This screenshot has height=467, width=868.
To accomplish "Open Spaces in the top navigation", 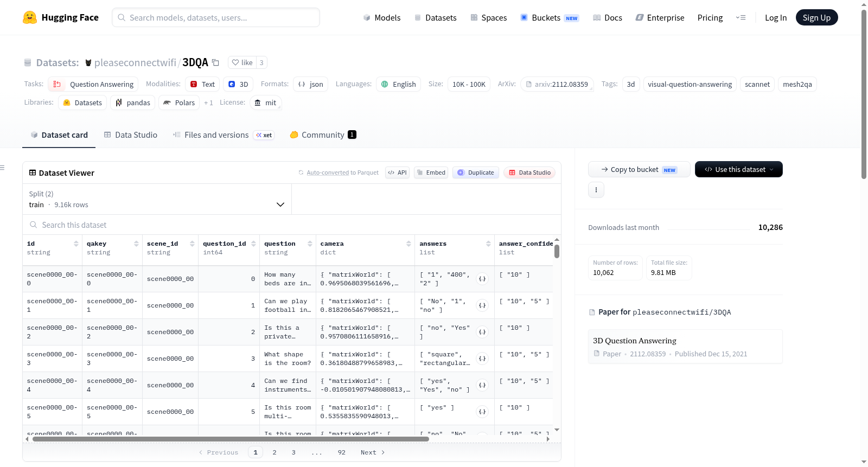I will (489, 17).
